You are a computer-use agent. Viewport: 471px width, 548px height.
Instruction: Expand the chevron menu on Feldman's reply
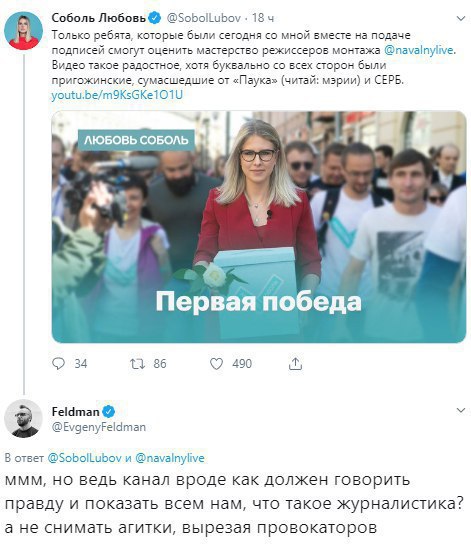tap(461, 410)
